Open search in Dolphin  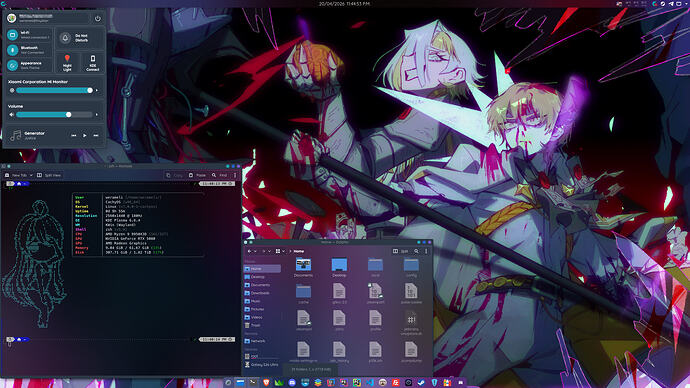click(416, 251)
